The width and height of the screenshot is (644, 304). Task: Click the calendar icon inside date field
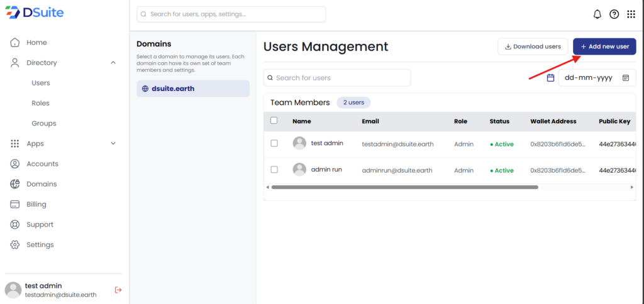(626, 78)
